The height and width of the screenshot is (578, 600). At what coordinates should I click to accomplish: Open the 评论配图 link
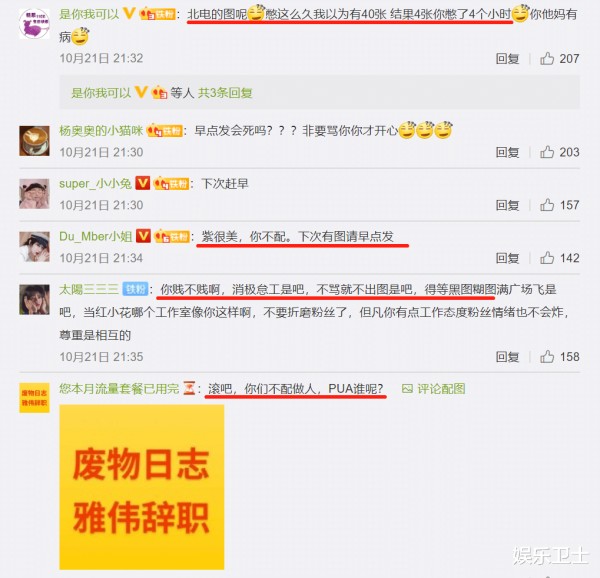[441, 389]
